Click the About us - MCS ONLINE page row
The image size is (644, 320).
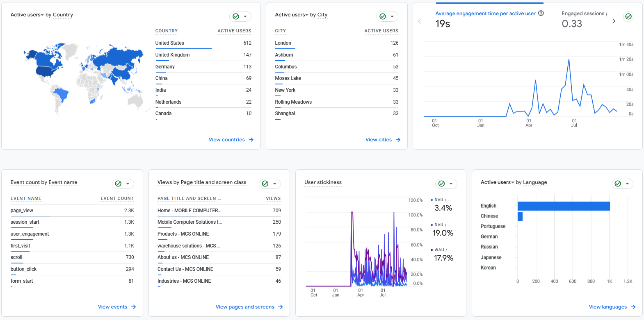(219, 257)
